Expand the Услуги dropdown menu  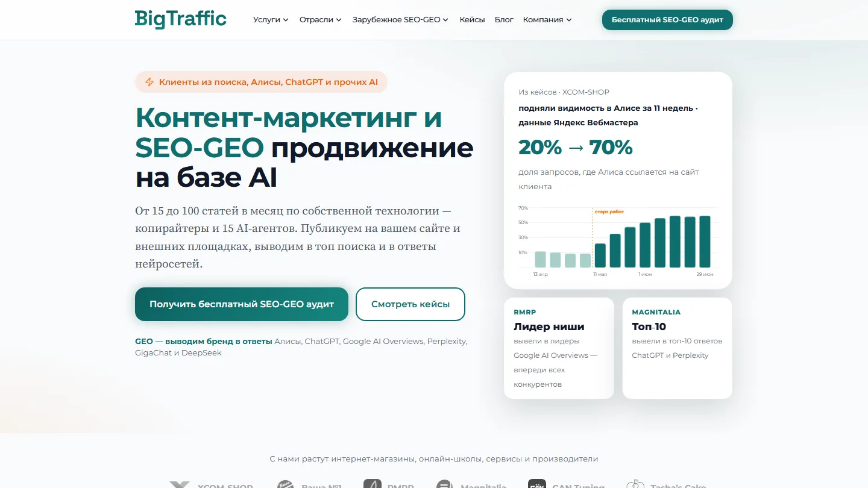[x=271, y=19]
